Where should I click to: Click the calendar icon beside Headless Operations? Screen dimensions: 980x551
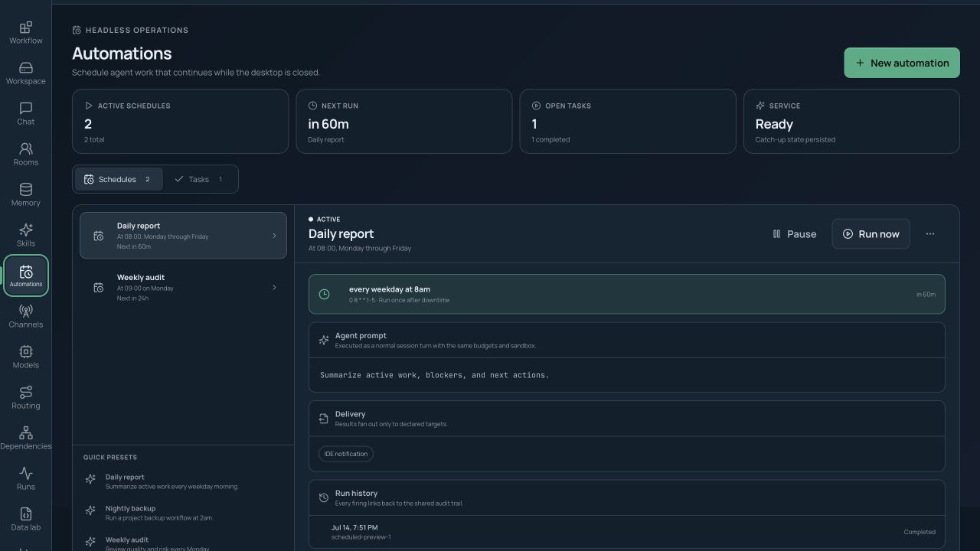[x=77, y=31]
